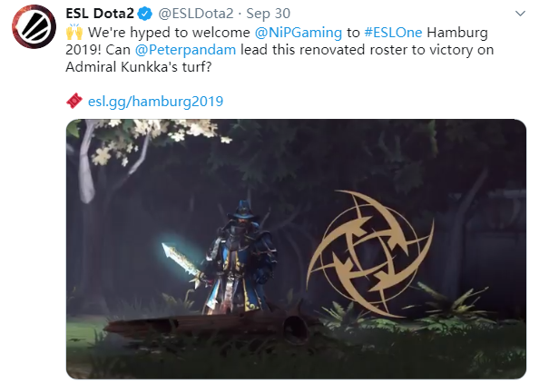Open the ESL Dota2 profile avatar
This screenshot has height=392, width=539.
[34, 26]
